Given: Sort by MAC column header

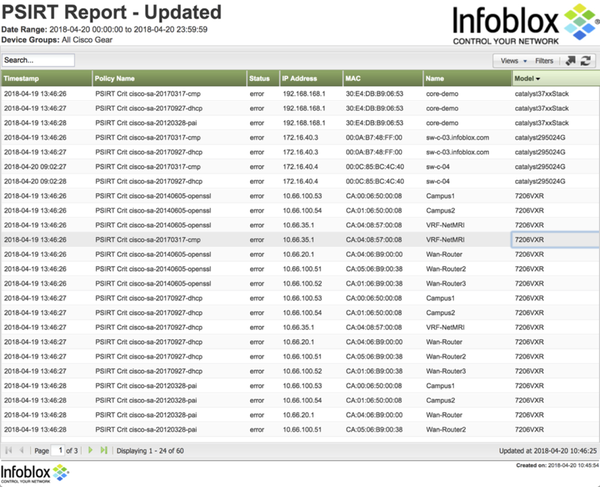Looking at the screenshot, I should [383, 78].
